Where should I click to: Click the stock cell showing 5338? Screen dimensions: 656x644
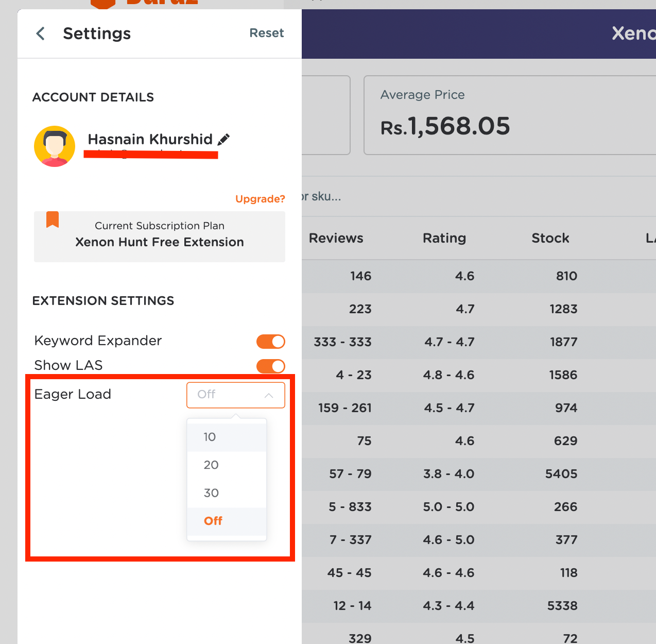click(563, 606)
